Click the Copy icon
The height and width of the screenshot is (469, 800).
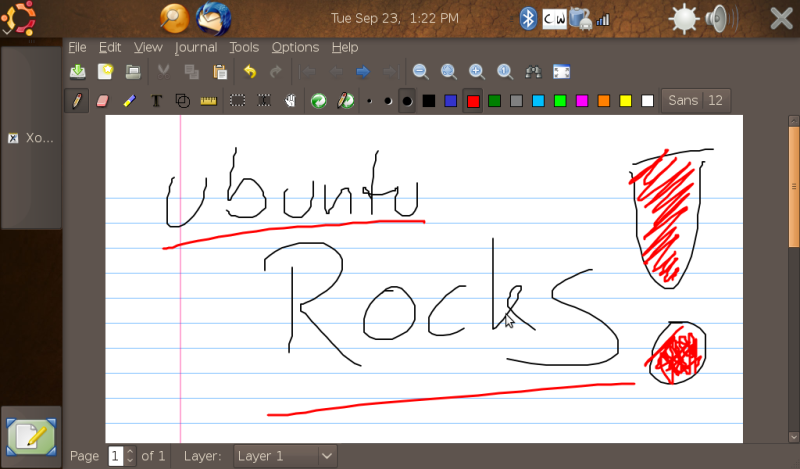[x=192, y=72]
